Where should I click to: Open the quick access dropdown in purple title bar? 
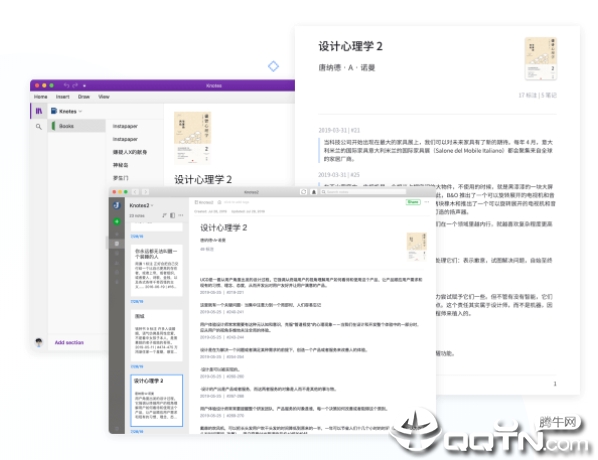84,85
